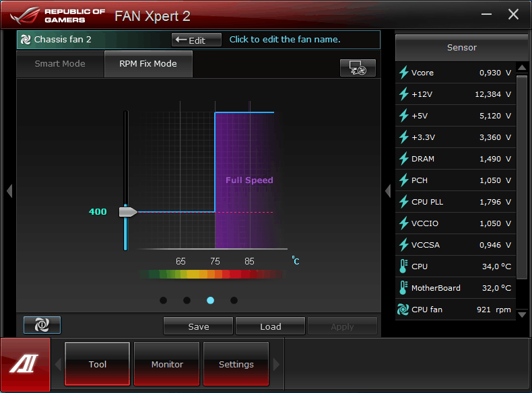Click the 75 temperature axis label
This screenshot has width=532, height=393.
tap(215, 261)
